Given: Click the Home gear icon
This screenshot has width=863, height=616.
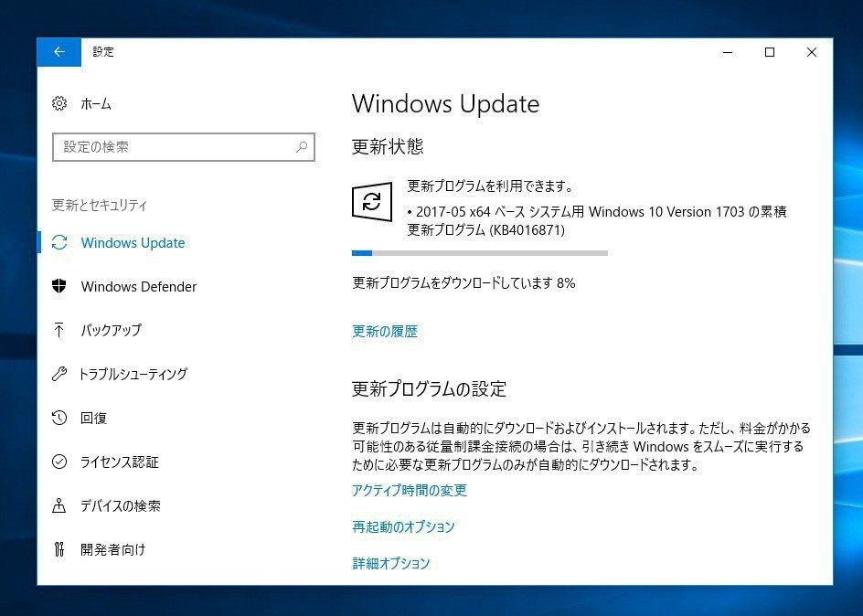Looking at the screenshot, I should [59, 103].
